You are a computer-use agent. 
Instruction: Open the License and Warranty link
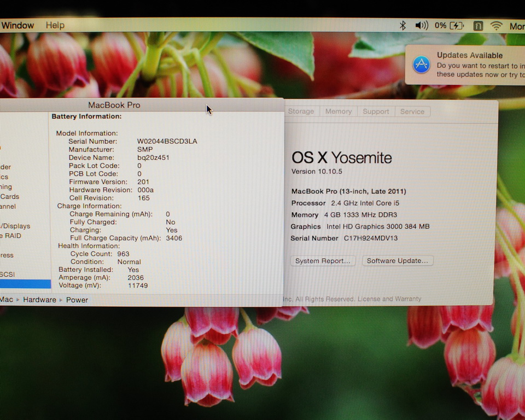point(389,299)
